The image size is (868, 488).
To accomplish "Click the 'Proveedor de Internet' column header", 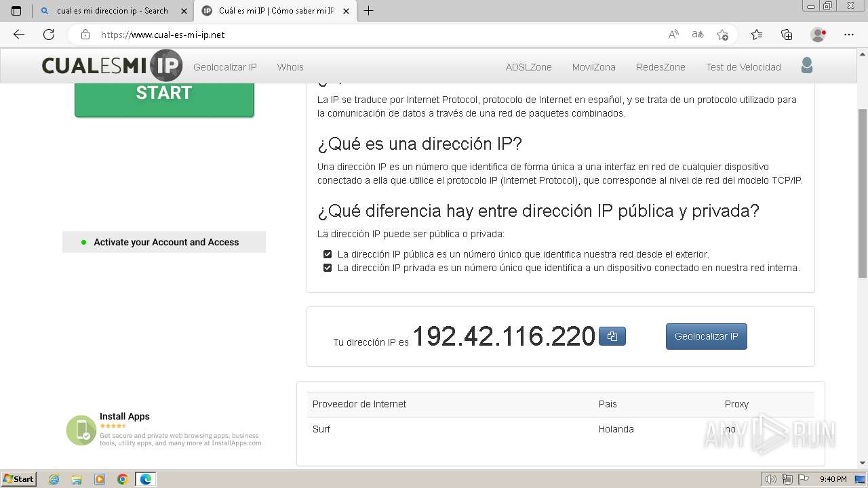I will pyautogui.click(x=359, y=404).
